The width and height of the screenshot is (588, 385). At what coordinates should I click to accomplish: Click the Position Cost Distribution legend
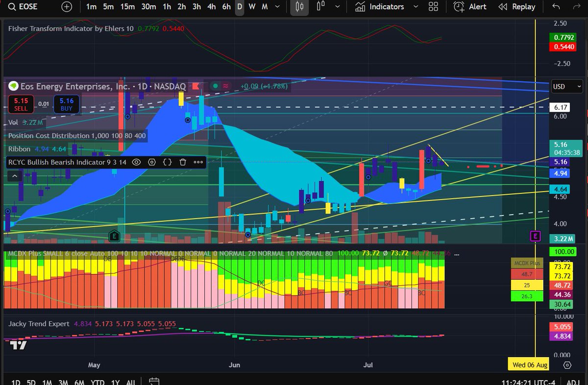coord(76,135)
